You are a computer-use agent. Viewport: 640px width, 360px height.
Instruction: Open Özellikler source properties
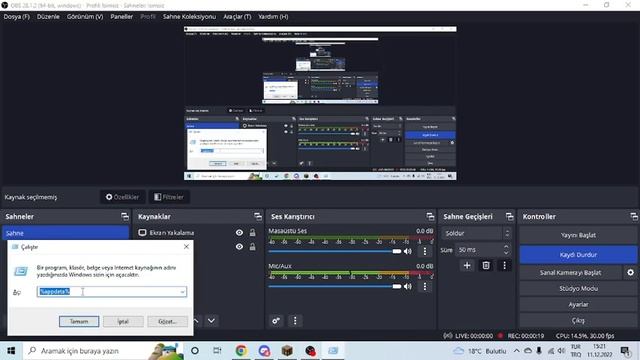tap(123, 197)
